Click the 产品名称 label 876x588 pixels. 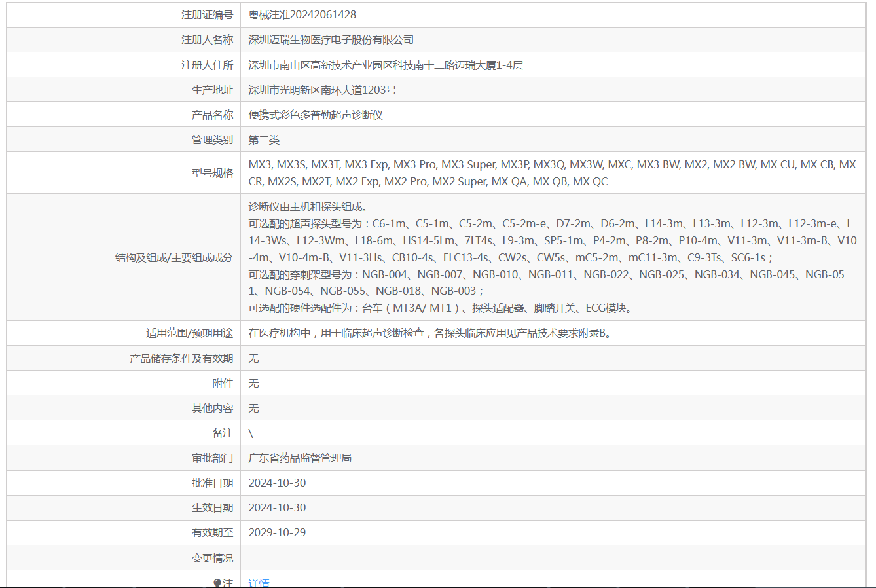pyautogui.click(x=212, y=115)
